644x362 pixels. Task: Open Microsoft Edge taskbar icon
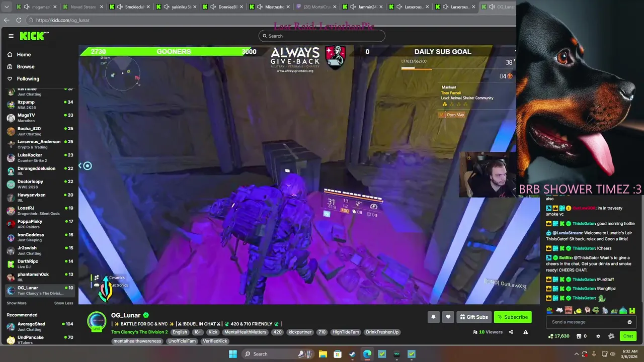pyautogui.click(x=367, y=354)
